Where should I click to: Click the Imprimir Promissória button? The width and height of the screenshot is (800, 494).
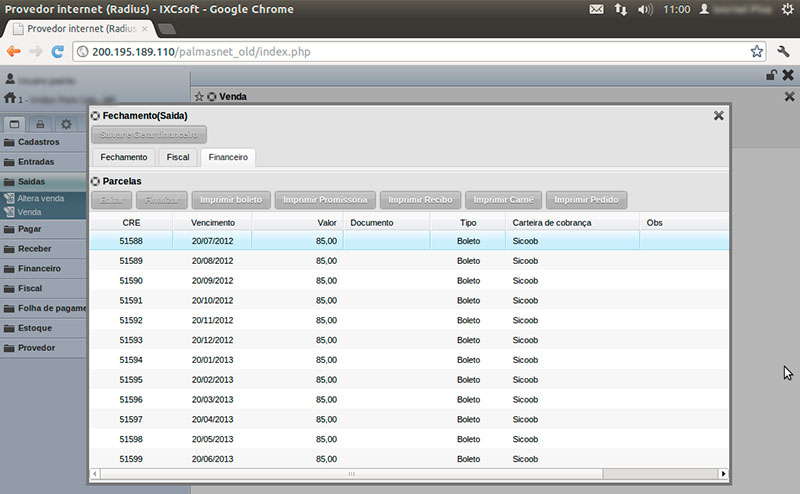[x=325, y=200]
